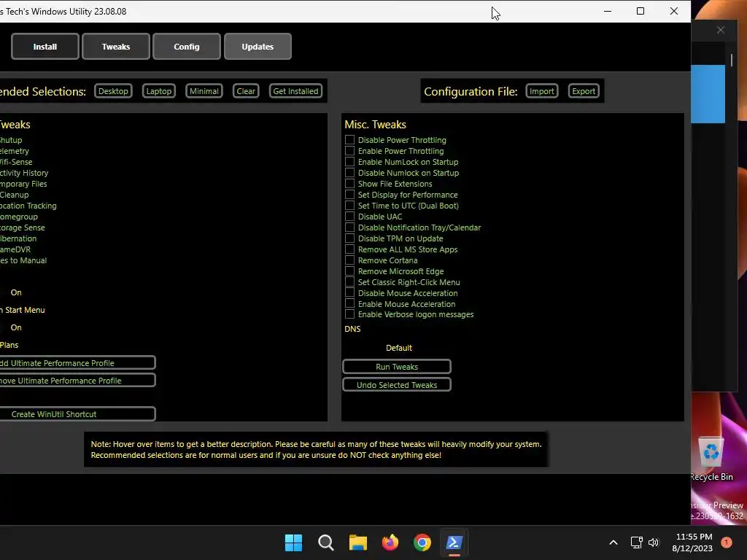Screen dimensions: 747x560
Task: Select PowerShell icon in taskbar
Action: 454,542
